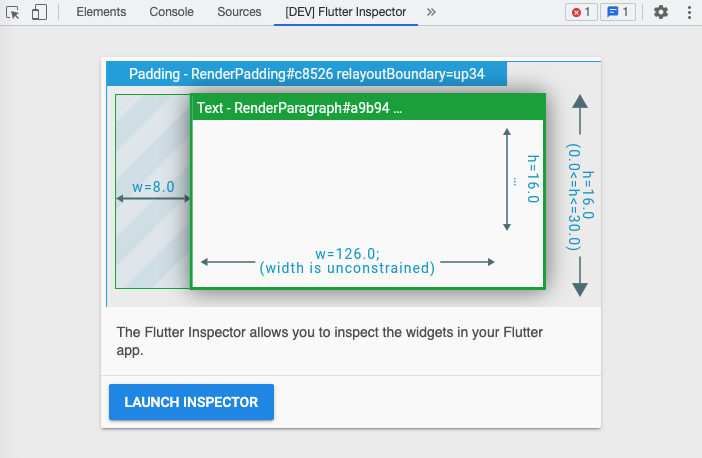702x458 pixels.
Task: Open the Elements tab
Action: [x=101, y=12]
